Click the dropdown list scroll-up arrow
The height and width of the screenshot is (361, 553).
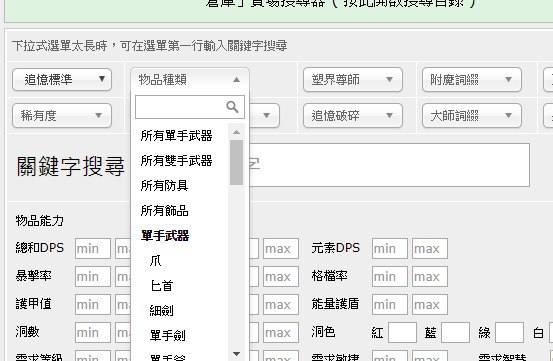tap(236, 132)
